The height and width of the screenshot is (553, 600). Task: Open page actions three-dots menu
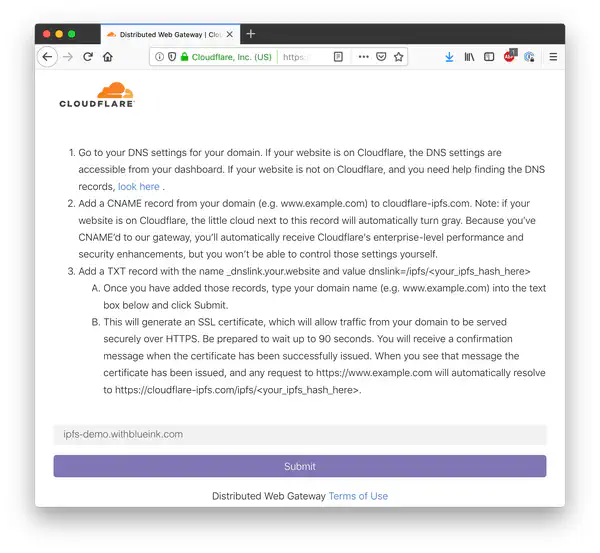[x=364, y=57]
